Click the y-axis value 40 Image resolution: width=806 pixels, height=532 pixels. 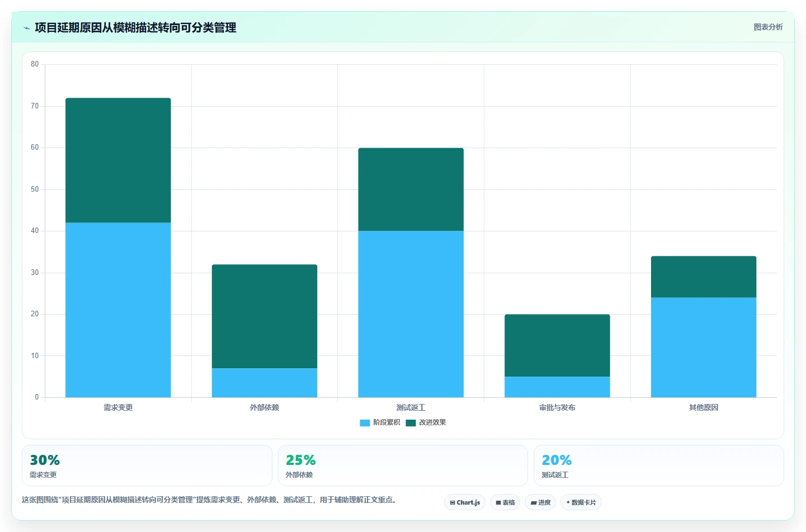pyautogui.click(x=35, y=231)
